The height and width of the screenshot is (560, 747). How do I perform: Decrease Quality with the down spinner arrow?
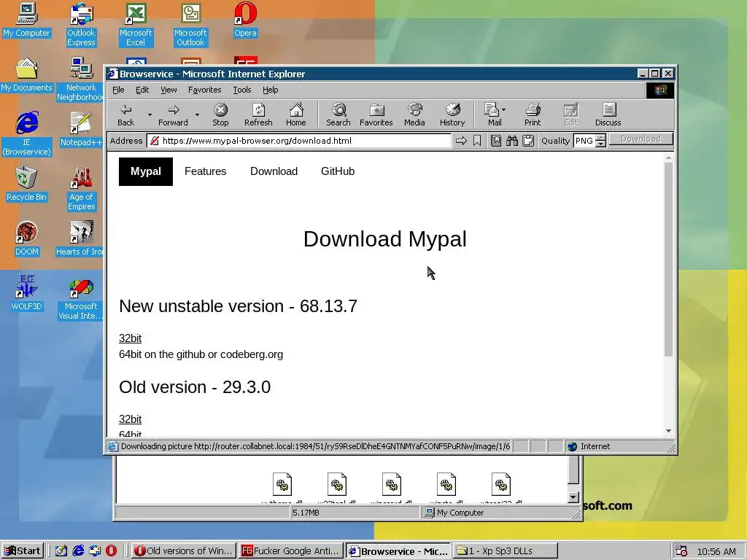coord(601,144)
